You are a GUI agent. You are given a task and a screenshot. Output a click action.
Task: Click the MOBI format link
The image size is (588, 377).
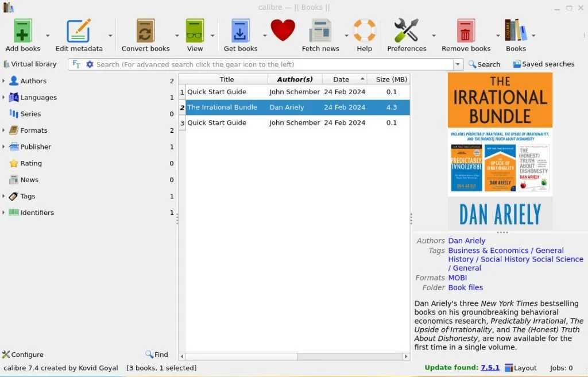coord(458,278)
